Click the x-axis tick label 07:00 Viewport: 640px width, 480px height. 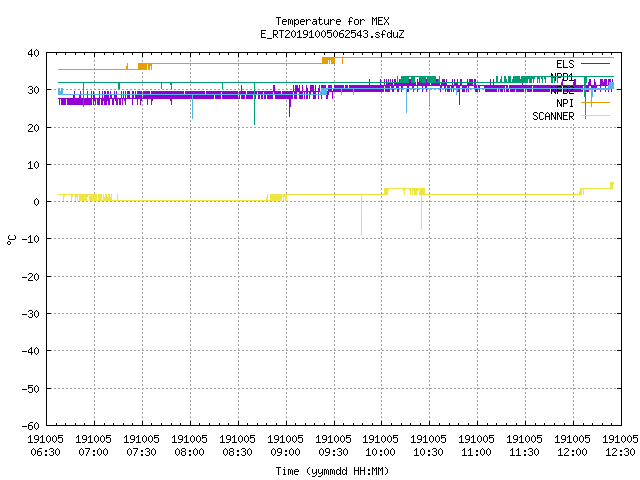tap(93, 452)
